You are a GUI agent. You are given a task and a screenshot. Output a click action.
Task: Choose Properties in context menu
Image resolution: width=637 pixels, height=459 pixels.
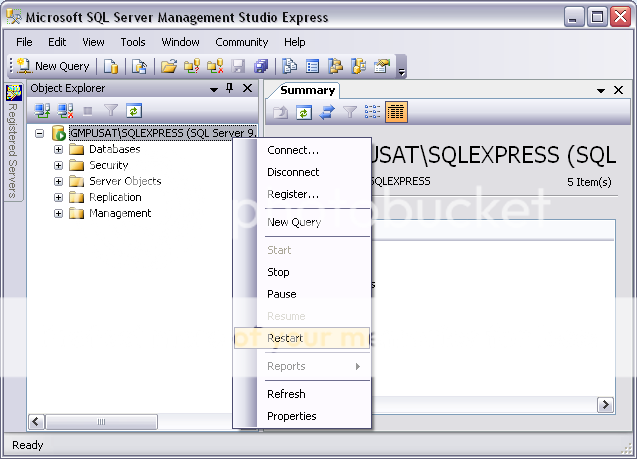click(302, 416)
